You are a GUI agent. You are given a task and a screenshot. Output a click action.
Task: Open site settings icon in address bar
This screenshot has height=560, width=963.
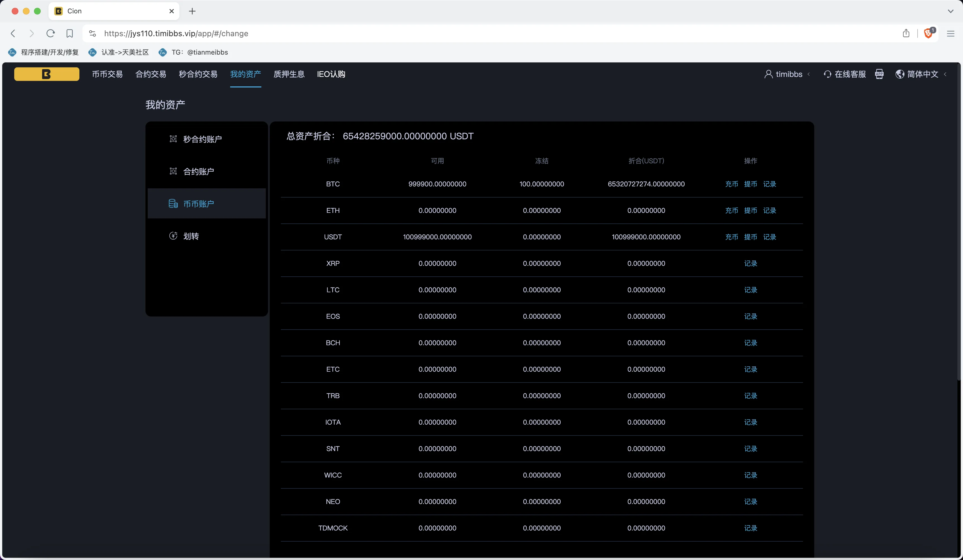93,34
